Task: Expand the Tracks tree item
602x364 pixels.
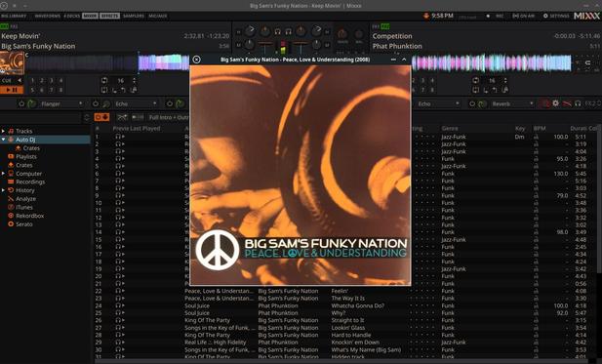Action: [x=3, y=131]
